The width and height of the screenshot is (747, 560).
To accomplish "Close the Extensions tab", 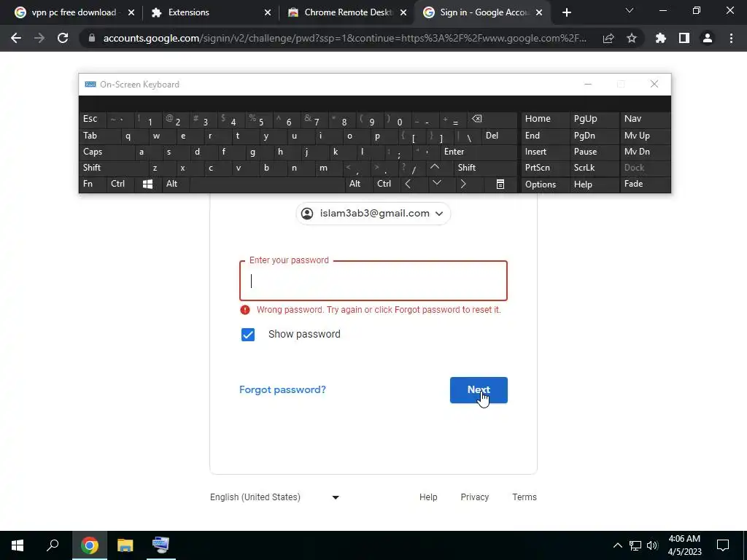I will click(267, 12).
